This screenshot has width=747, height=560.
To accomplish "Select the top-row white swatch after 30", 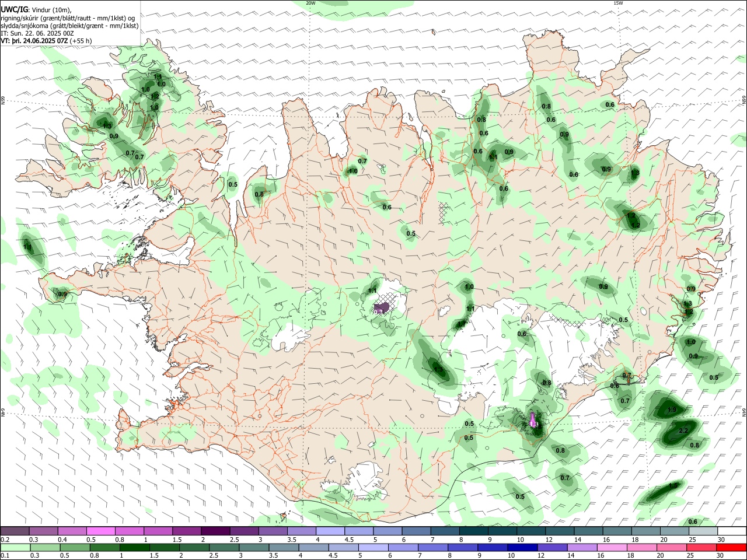I will coord(731,531).
